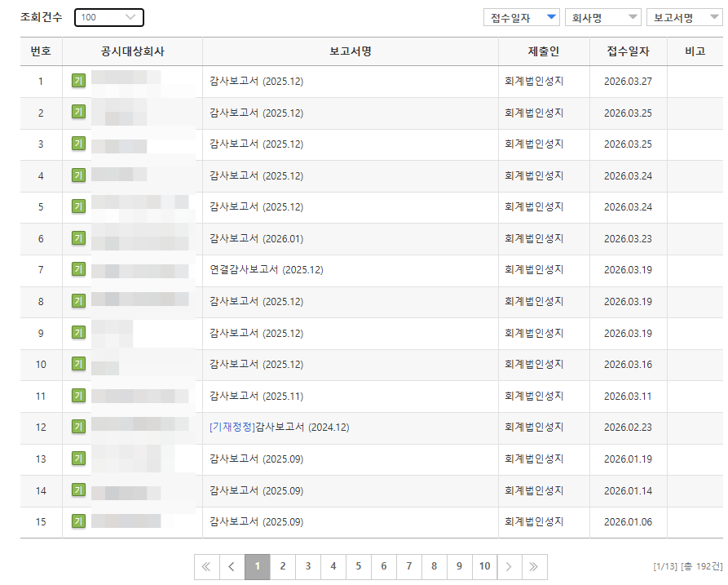Go to next page with single-right arrow
The width and height of the screenshot is (728, 585).
(x=510, y=566)
